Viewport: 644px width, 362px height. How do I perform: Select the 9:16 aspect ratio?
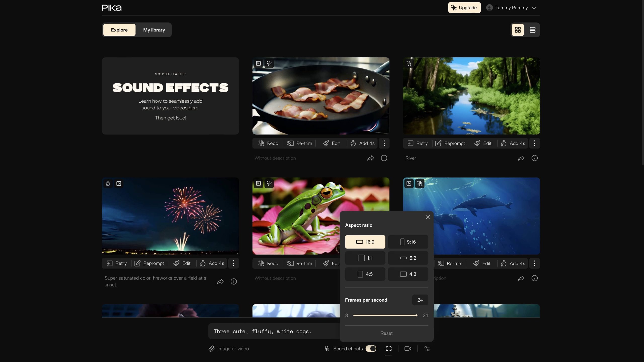pos(408,242)
